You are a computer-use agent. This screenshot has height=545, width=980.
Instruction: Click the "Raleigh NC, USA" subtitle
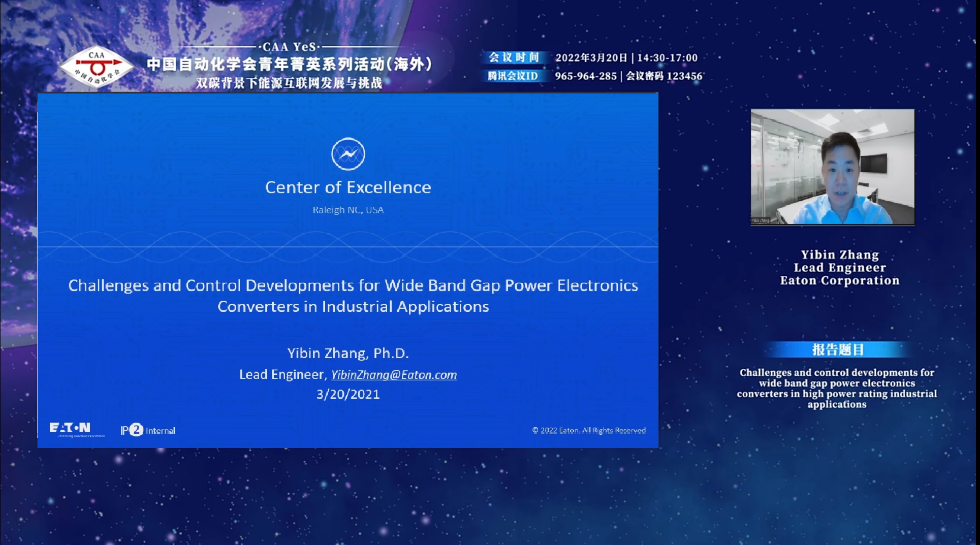pyautogui.click(x=348, y=210)
